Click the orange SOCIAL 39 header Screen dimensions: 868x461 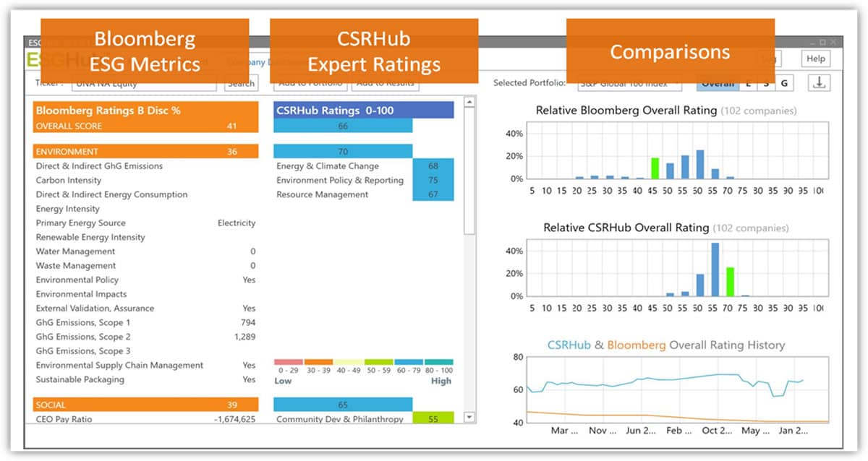(x=145, y=405)
